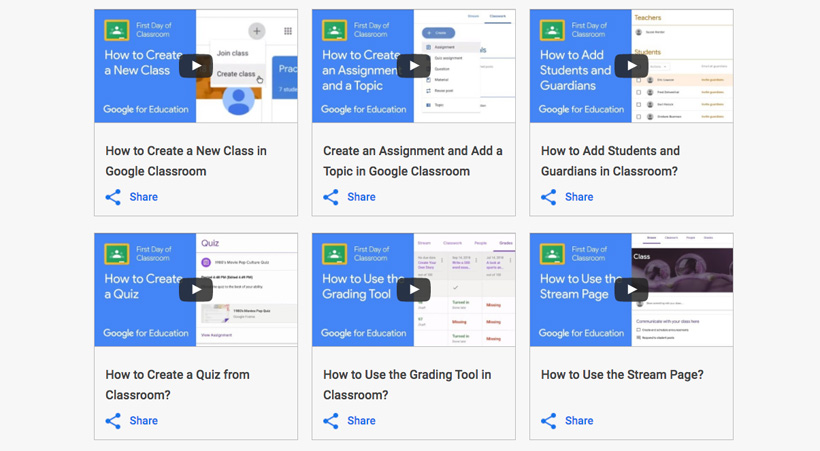This screenshot has width=820, height=451.
Task: Click share icon under the New Class video
Action: click(x=114, y=197)
